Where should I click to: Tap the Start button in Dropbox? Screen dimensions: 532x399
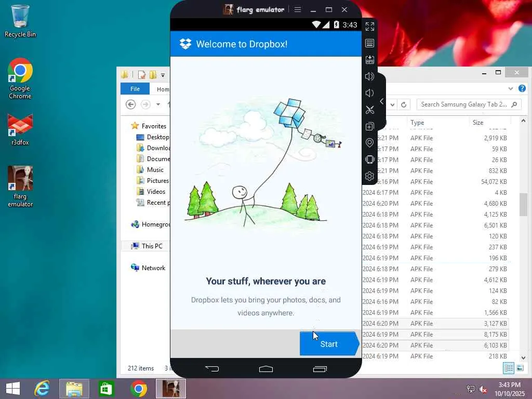coord(329,344)
